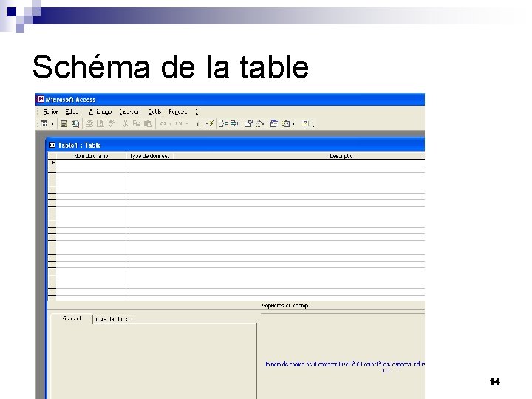
Task: Click the Print toolbar icon
Action: (x=89, y=124)
